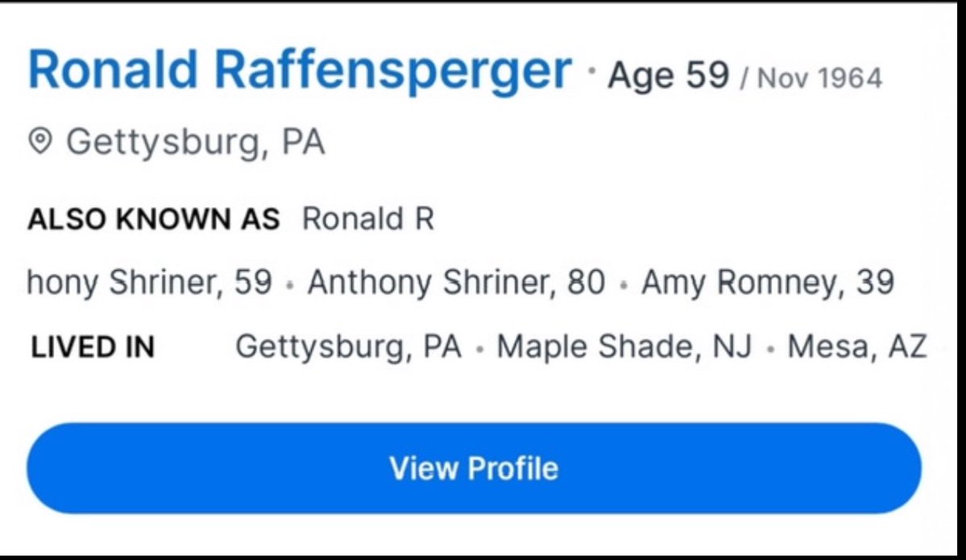Click the dot between Gettysburg and Maple Shade

479,350
